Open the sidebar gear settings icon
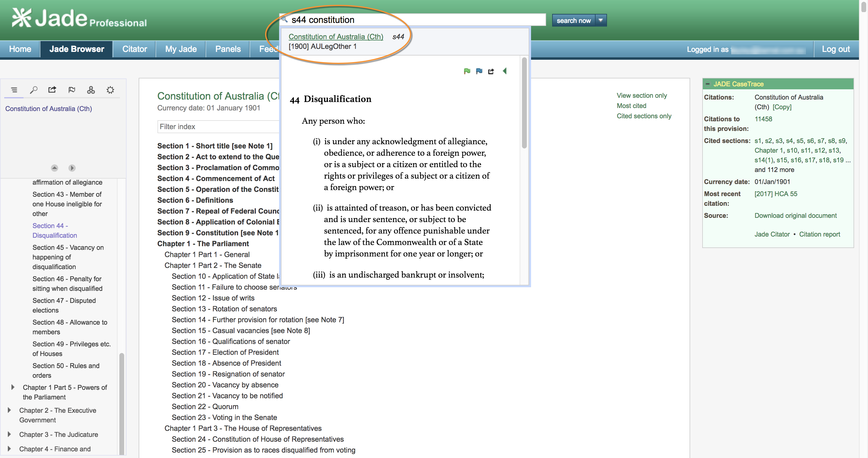Screen dimensions: 868x458 (x=110, y=90)
